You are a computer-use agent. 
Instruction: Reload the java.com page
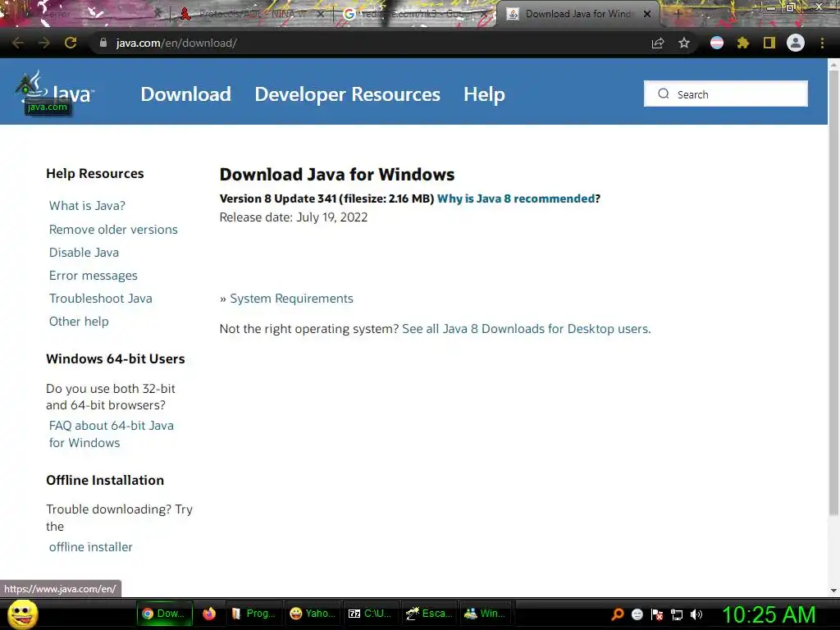[71, 43]
